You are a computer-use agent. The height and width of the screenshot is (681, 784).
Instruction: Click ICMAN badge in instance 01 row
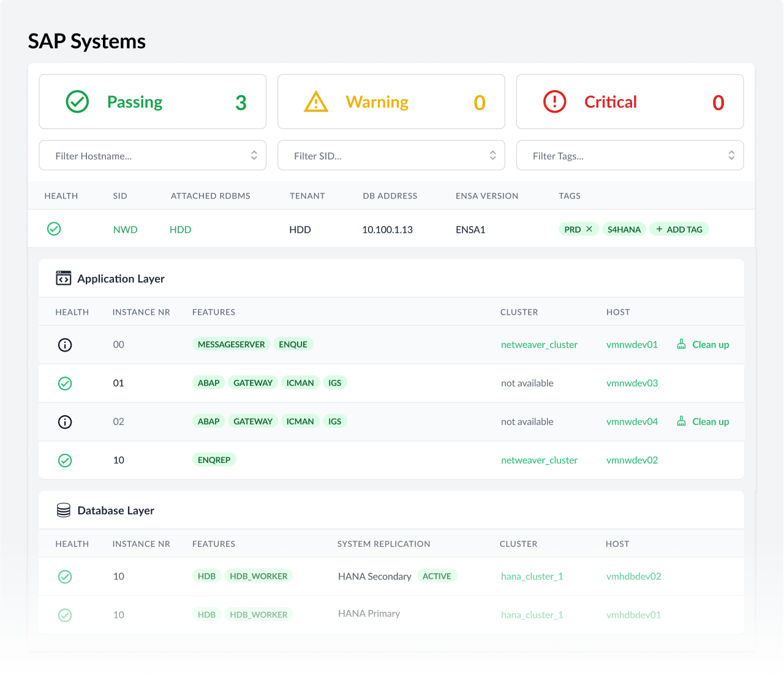pyautogui.click(x=300, y=383)
